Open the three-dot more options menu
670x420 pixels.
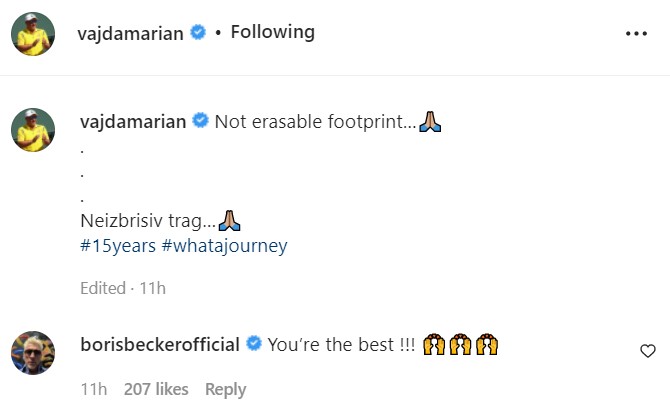[636, 33]
